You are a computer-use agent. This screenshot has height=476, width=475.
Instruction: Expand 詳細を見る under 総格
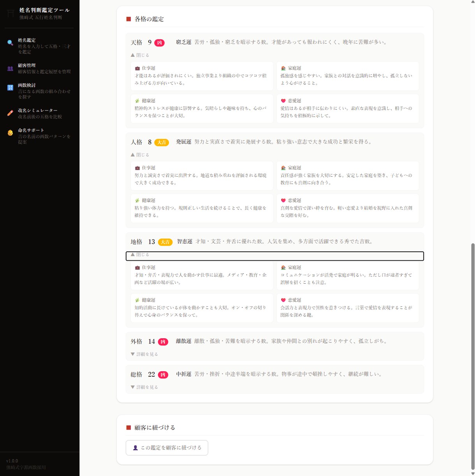[144, 387]
